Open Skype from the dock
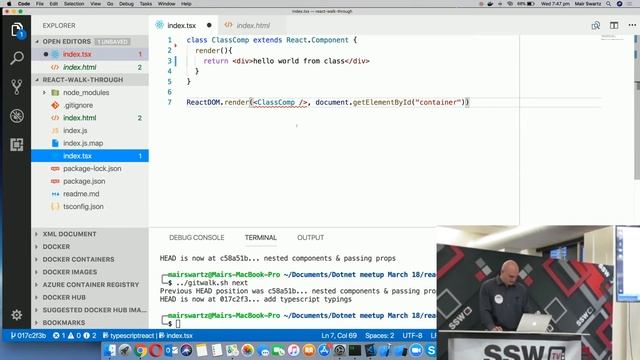The width and height of the screenshot is (640, 360). point(431,351)
